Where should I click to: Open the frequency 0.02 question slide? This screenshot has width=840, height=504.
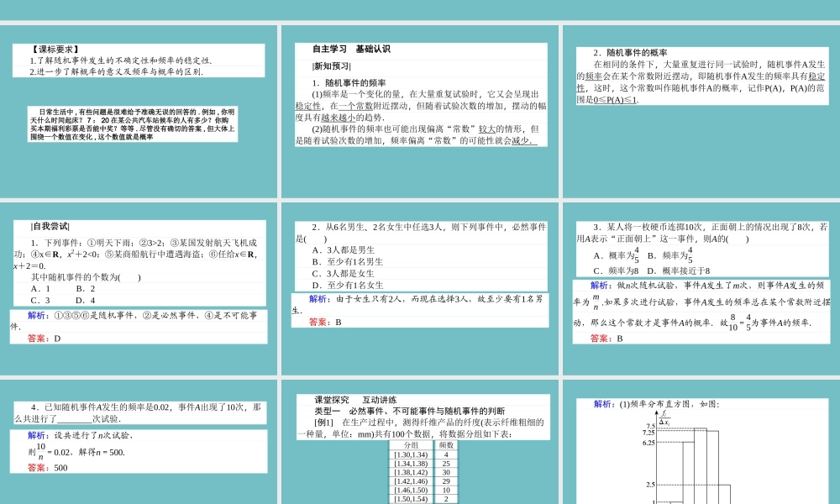pyautogui.click(x=139, y=442)
